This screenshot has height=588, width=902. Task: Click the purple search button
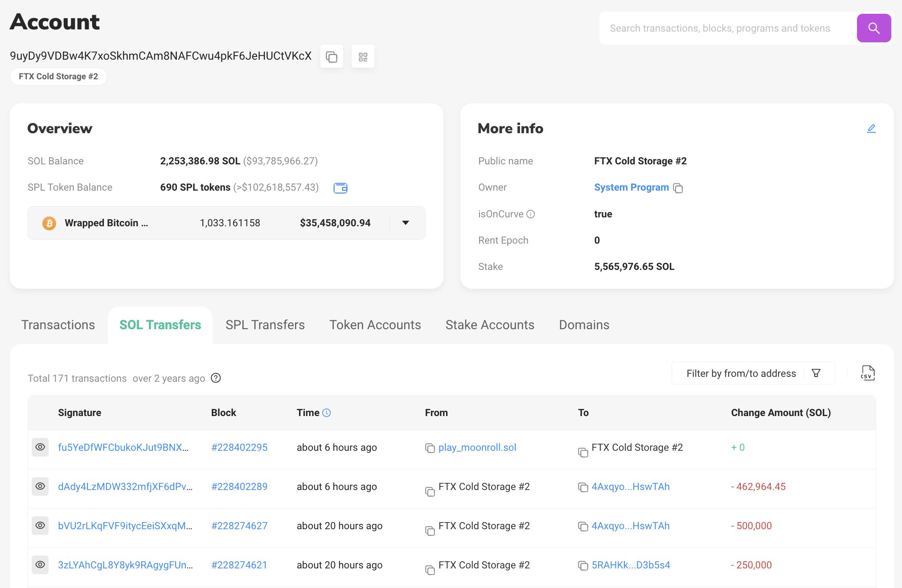pyautogui.click(x=873, y=28)
